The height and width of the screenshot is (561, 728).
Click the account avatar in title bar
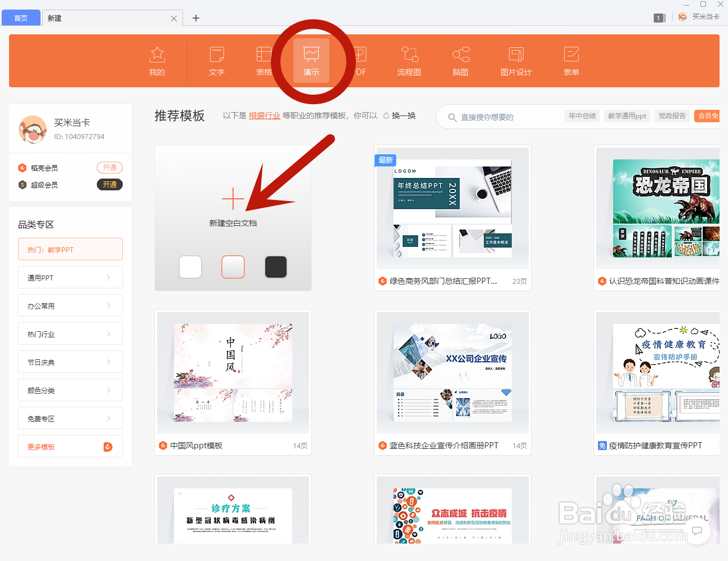click(682, 17)
